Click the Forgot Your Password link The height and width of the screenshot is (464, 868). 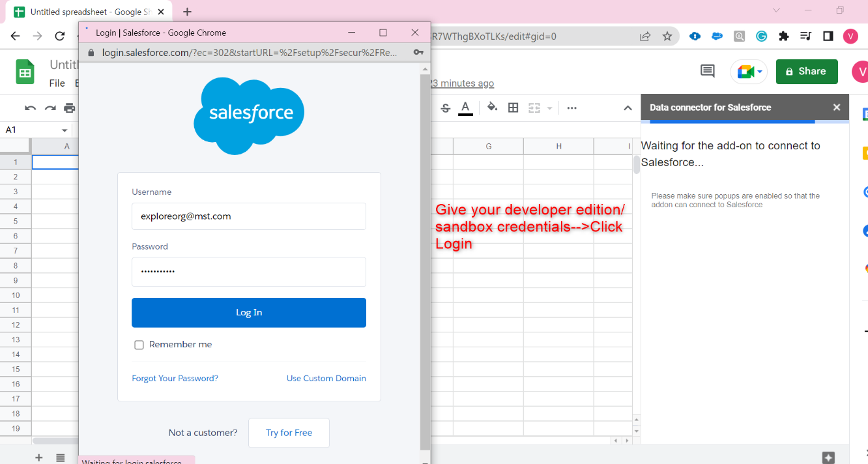[175, 378]
